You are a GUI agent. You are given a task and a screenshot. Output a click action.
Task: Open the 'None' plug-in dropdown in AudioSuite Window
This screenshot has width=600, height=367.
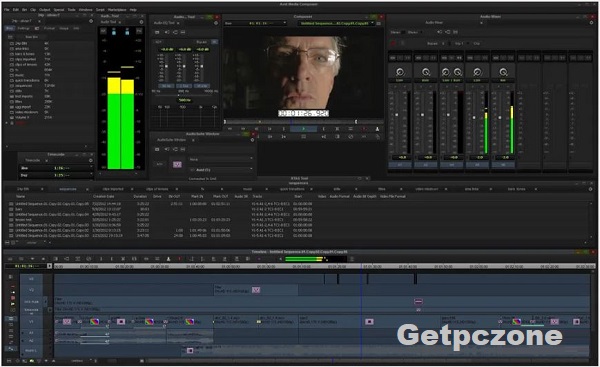click(x=220, y=159)
